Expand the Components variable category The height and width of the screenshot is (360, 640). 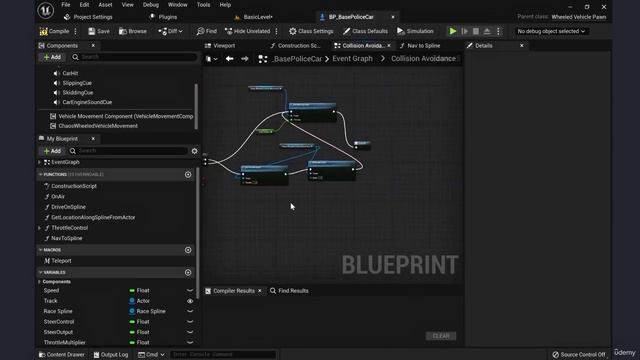tap(40, 282)
